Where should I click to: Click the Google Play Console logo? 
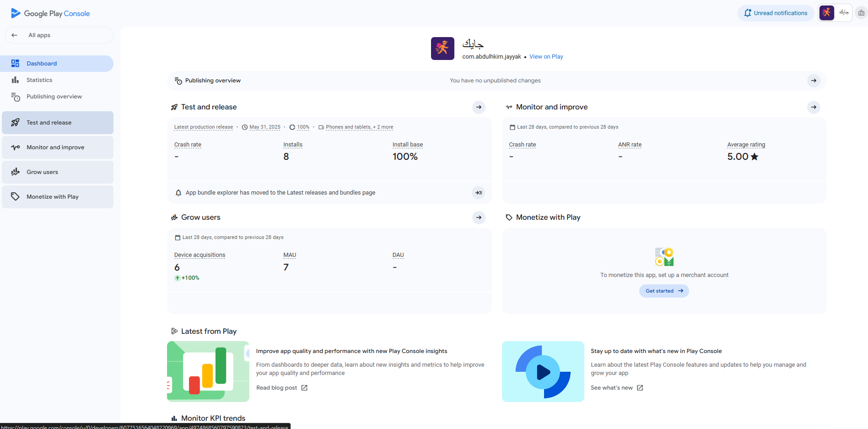pyautogui.click(x=50, y=13)
